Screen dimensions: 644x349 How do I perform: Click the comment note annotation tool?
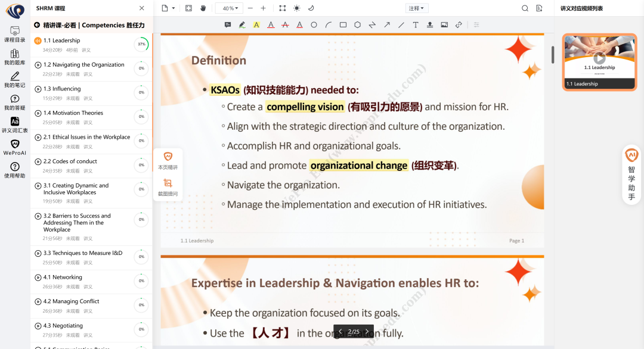[228, 25]
